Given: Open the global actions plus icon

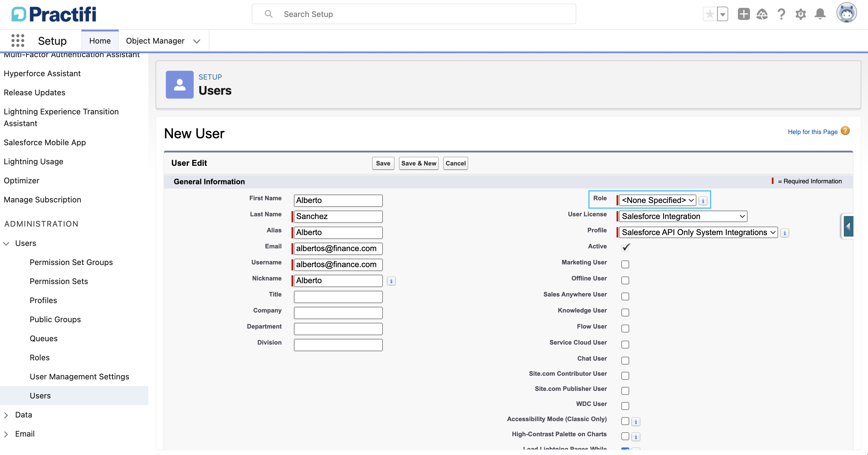Looking at the screenshot, I should [743, 14].
